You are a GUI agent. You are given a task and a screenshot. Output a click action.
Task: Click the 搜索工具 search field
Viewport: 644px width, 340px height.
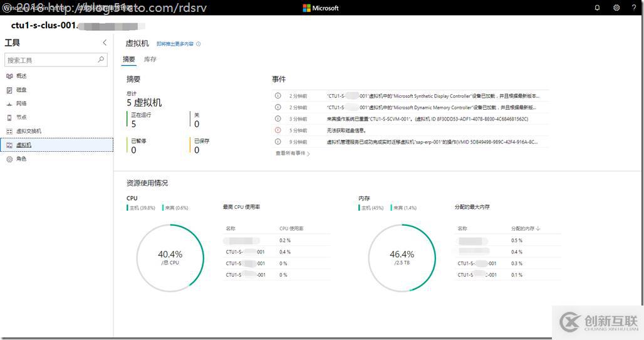point(56,60)
